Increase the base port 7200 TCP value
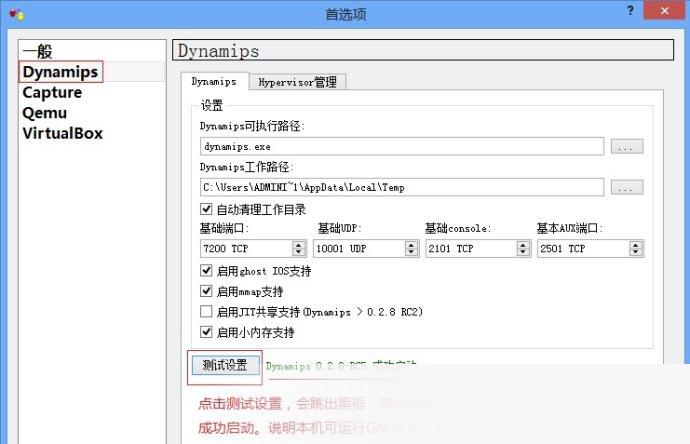The image size is (690, 444). pos(299,245)
